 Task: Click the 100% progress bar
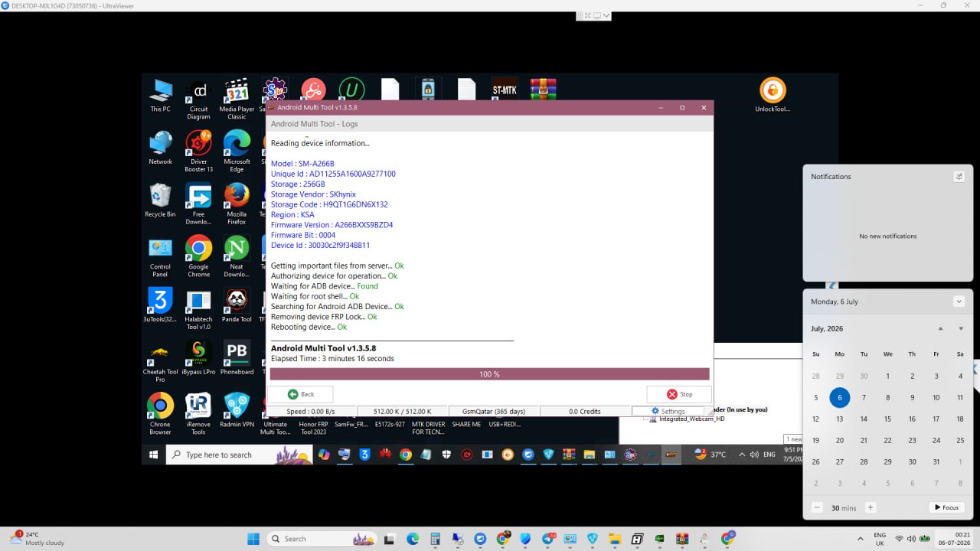[489, 374]
